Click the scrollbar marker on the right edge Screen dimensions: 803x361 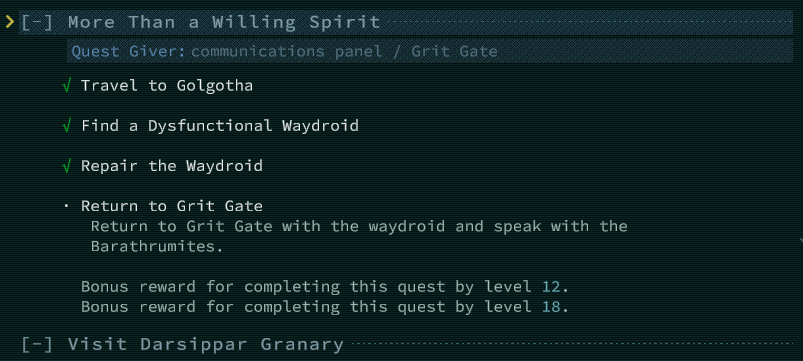coord(800,240)
